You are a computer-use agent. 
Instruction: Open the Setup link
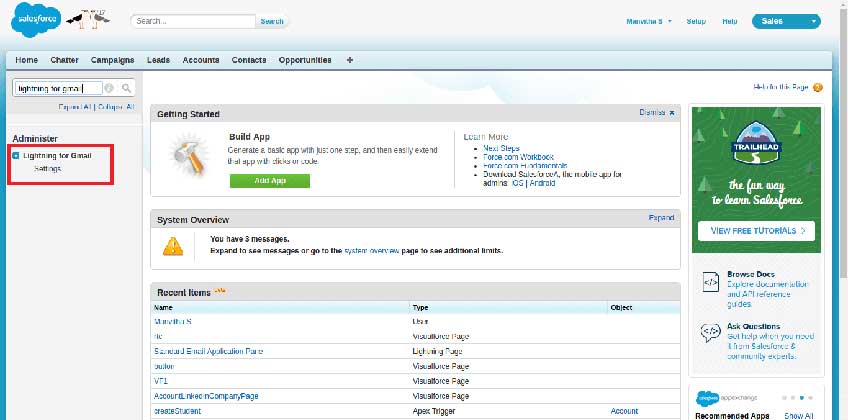point(696,21)
